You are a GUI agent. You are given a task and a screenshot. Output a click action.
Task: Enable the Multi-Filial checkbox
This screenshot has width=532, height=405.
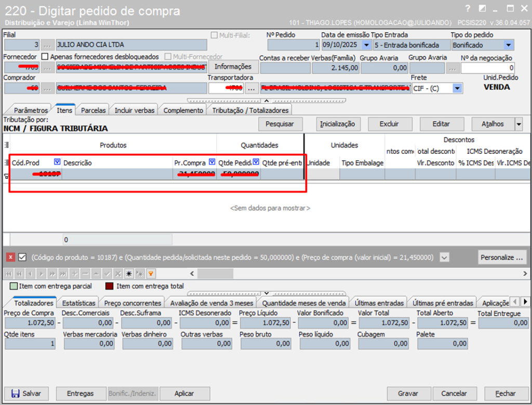(214, 35)
